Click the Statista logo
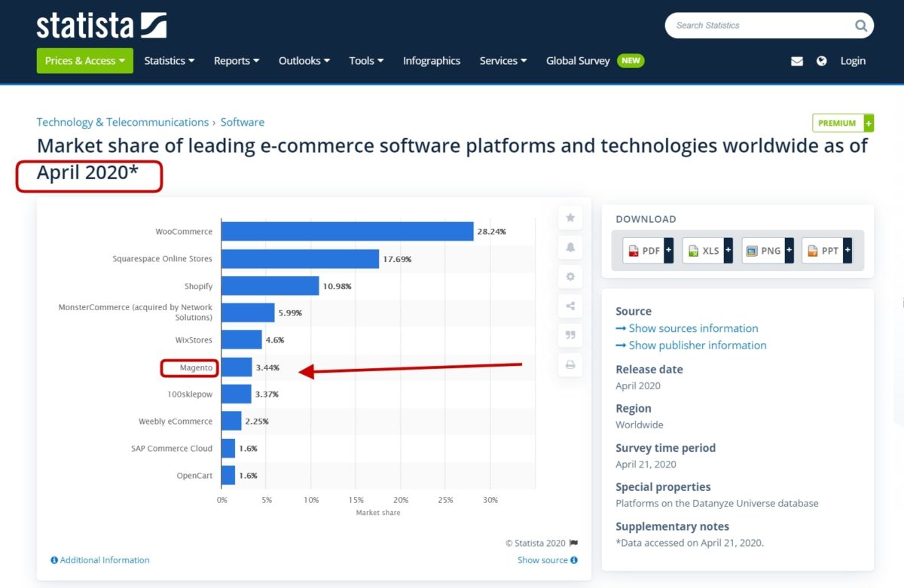This screenshot has height=588, width=904. point(102,25)
